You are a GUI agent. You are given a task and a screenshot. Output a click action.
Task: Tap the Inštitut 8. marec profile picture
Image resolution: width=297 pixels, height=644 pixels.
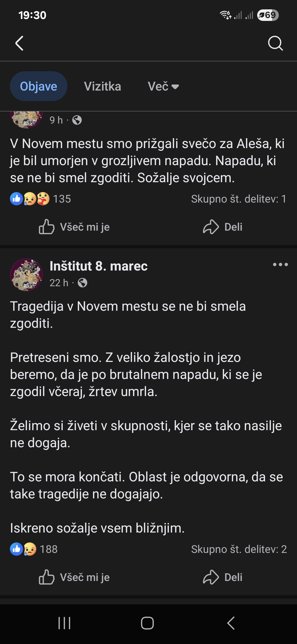(26, 274)
